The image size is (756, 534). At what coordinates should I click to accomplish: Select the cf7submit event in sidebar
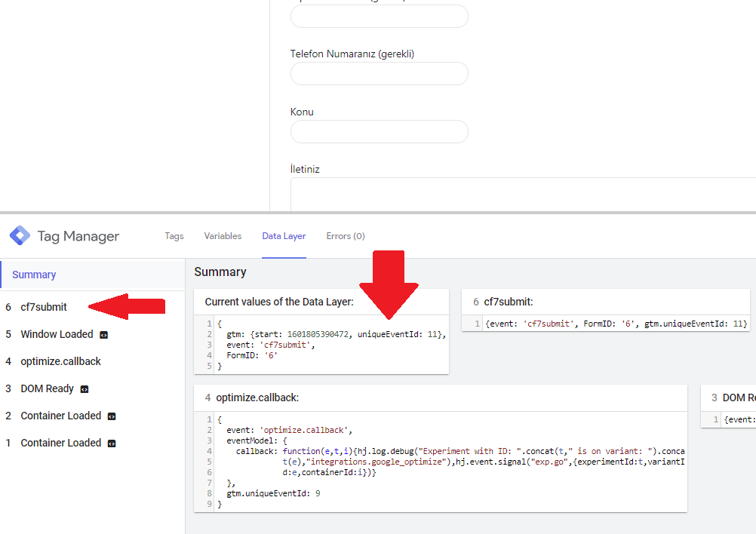[44, 307]
